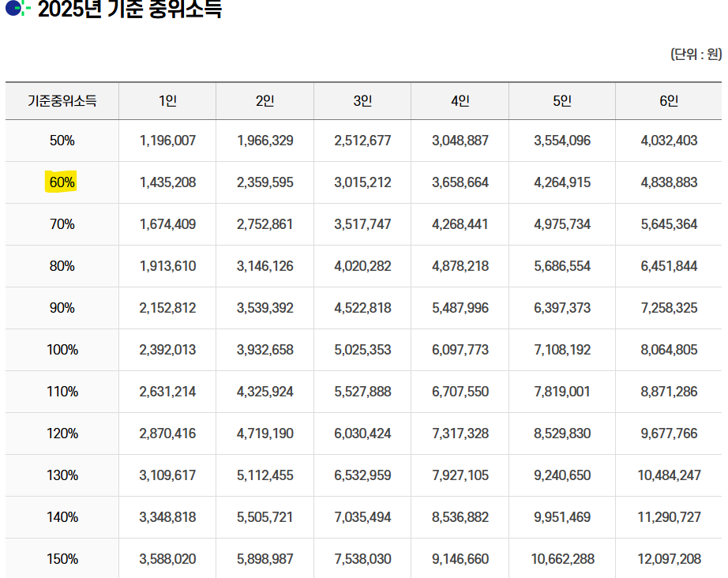Viewport: 728px width, 578px height.
Task: Select the 100% row label
Action: (62, 350)
